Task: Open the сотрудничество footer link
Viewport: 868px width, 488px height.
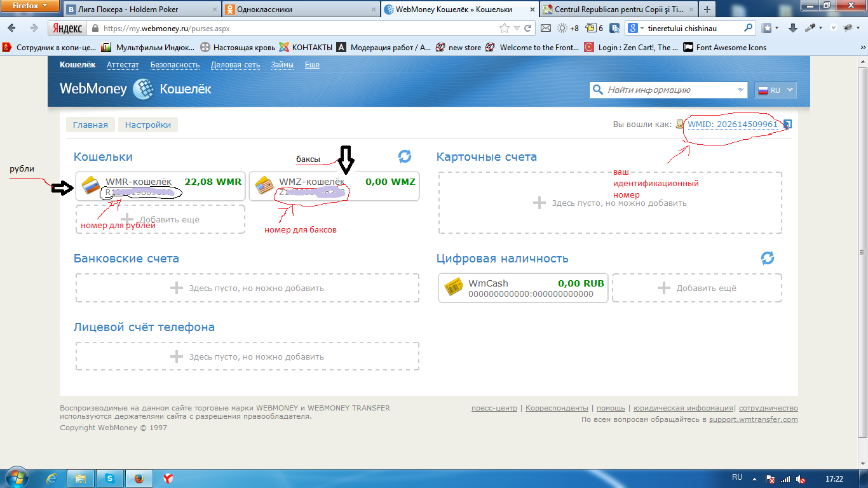Action: [x=768, y=408]
